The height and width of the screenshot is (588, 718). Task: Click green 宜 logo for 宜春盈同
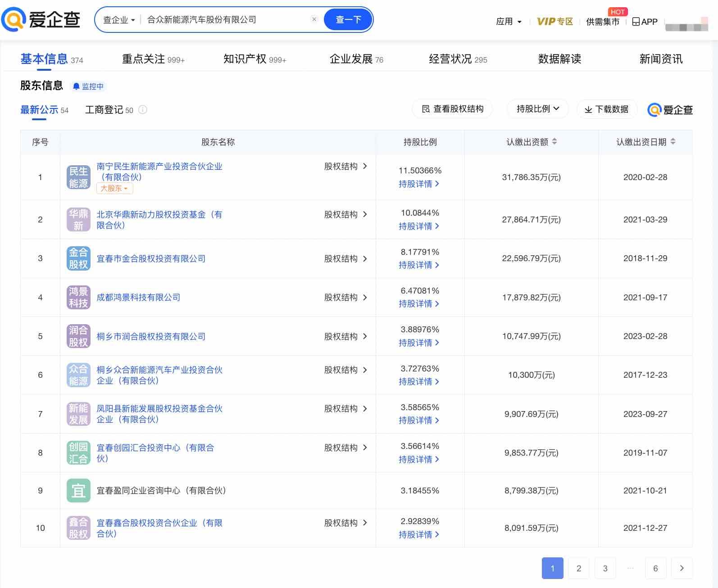click(x=78, y=491)
